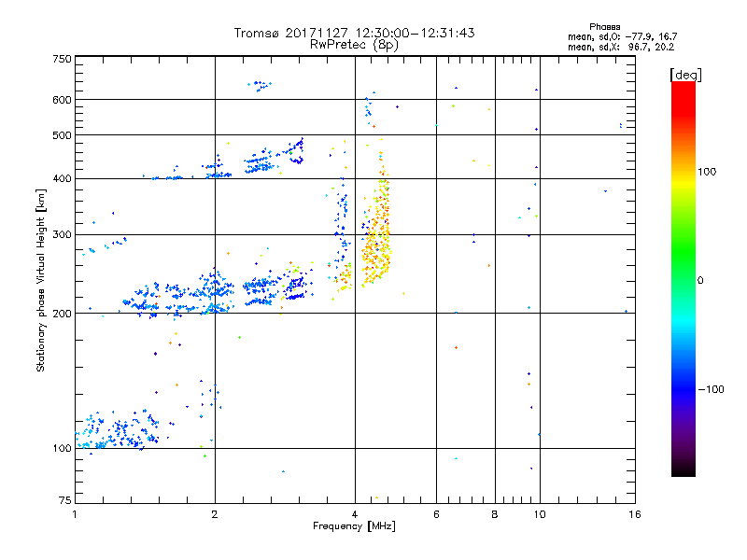Screen dimensions: 747x560
Task: Click the y-axis tick label '200'
Action: pos(62,314)
